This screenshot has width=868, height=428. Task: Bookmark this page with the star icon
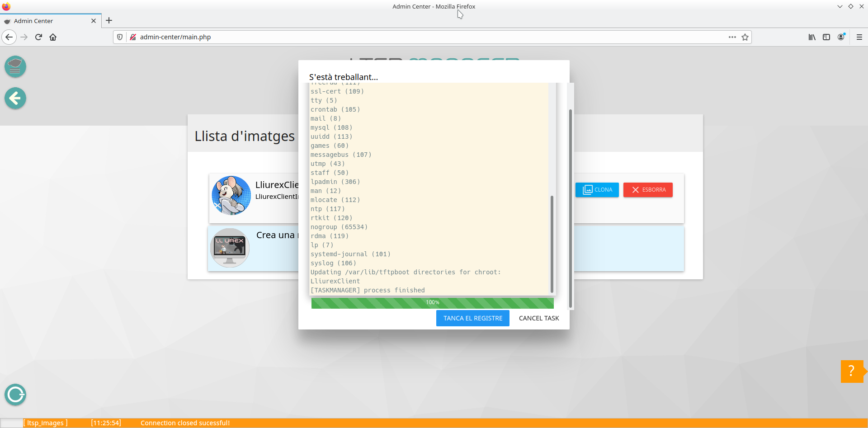[745, 37]
